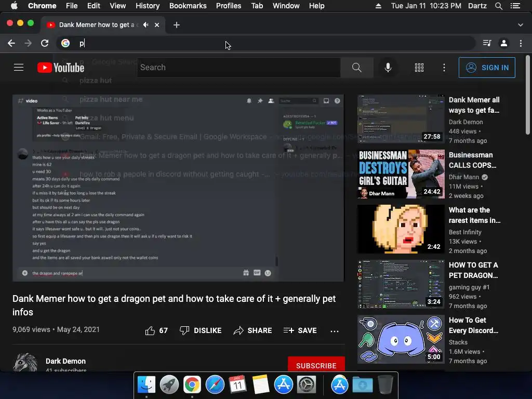Go to the YouTube home logo
The image size is (532, 399).
point(61,68)
